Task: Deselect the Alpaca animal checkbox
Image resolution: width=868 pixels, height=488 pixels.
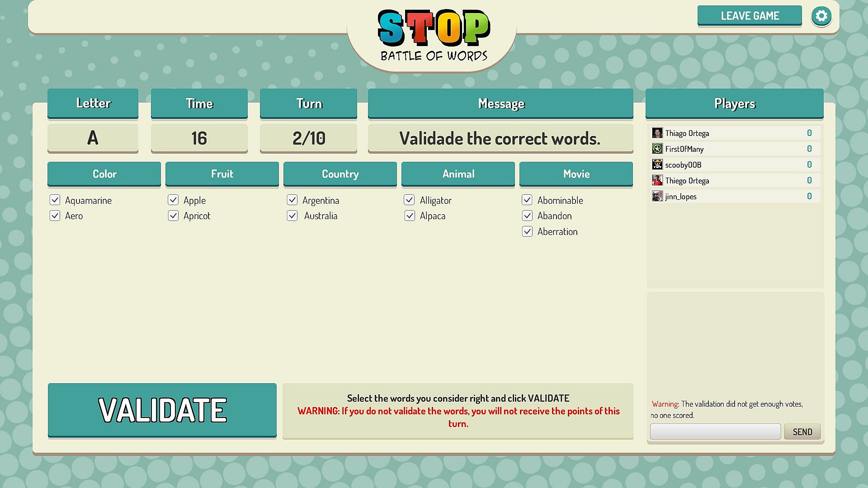Action: (x=410, y=216)
